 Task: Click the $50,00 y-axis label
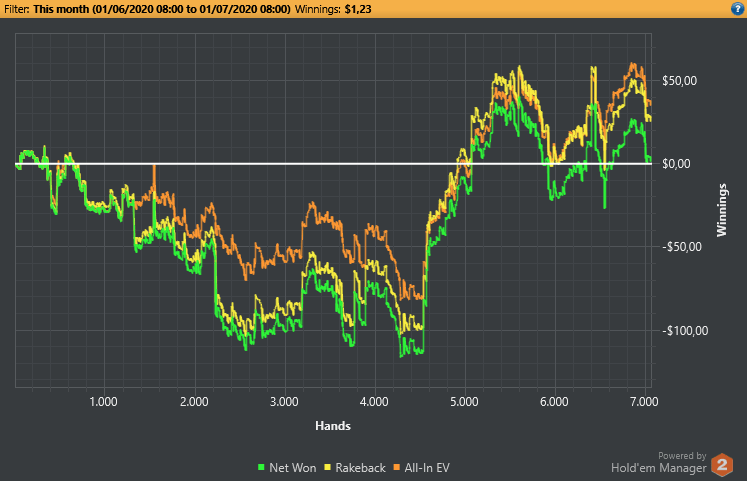click(x=684, y=81)
